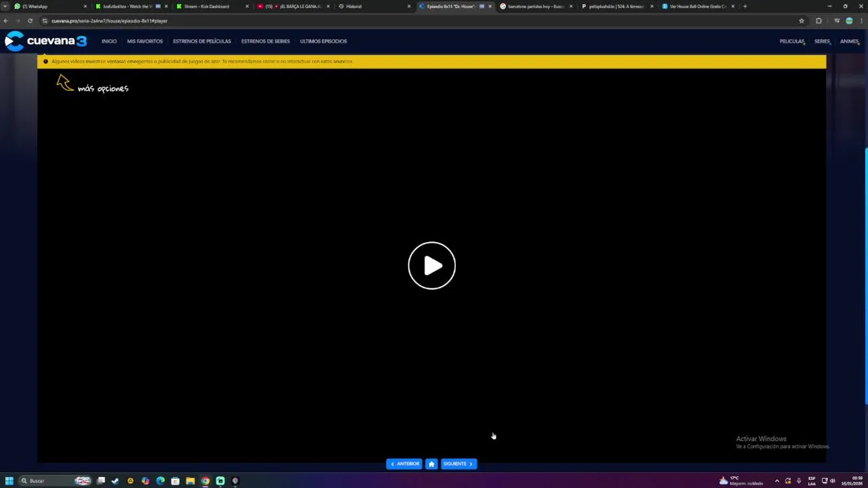The height and width of the screenshot is (488, 868).
Task: Click the browser back arrow
Action: [6, 21]
